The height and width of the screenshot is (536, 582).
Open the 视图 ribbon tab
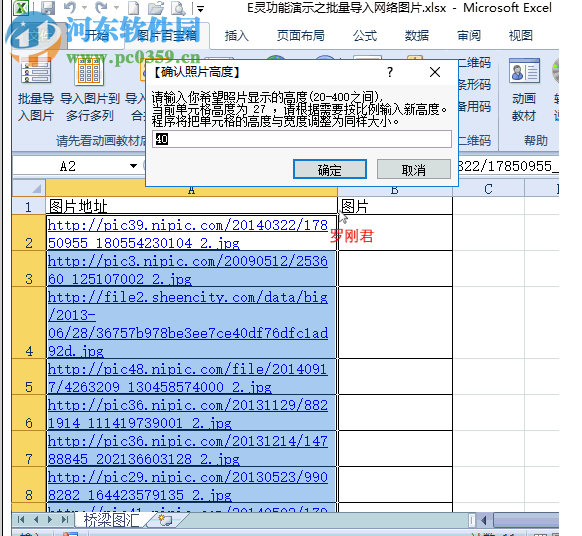coord(520,36)
